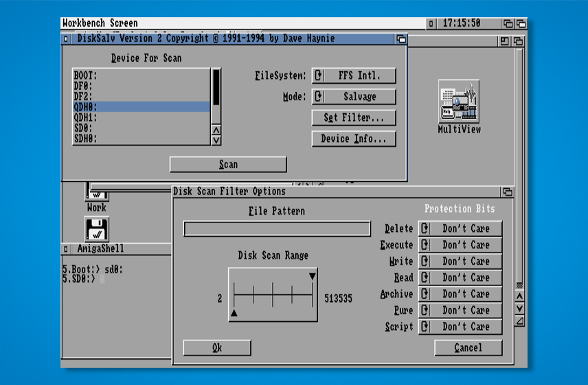This screenshot has height=385, width=588.
Task: Click the cycle icon next to FFS Intl.
Action: 319,75
